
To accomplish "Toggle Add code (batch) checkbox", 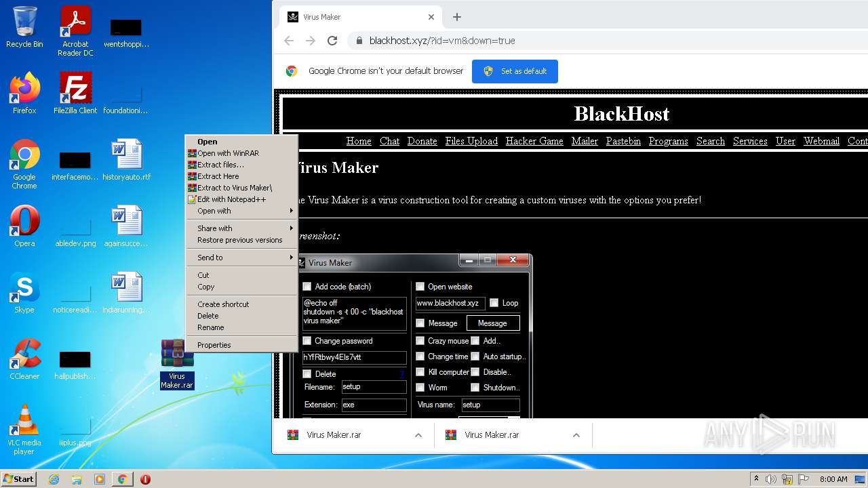I will pos(307,287).
